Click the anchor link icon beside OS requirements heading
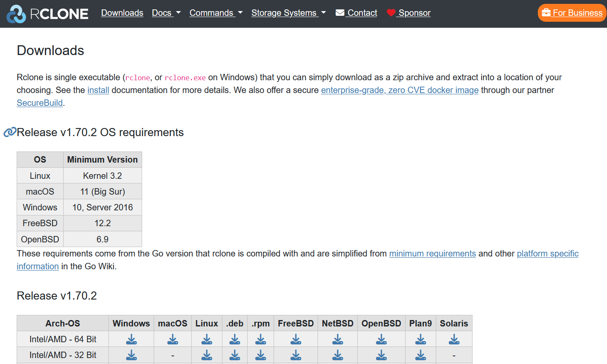 10,132
